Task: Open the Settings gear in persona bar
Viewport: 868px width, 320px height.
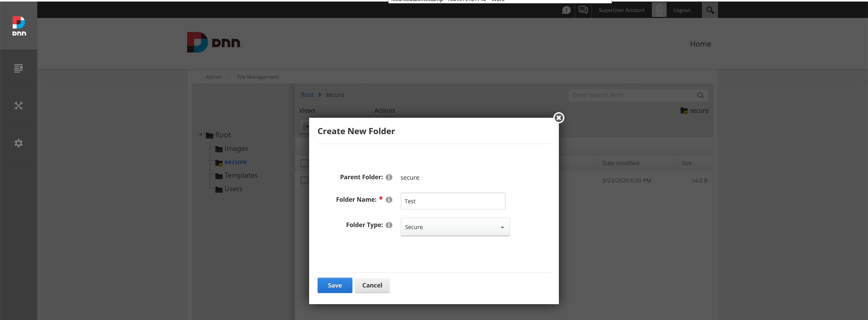Action: [18, 143]
